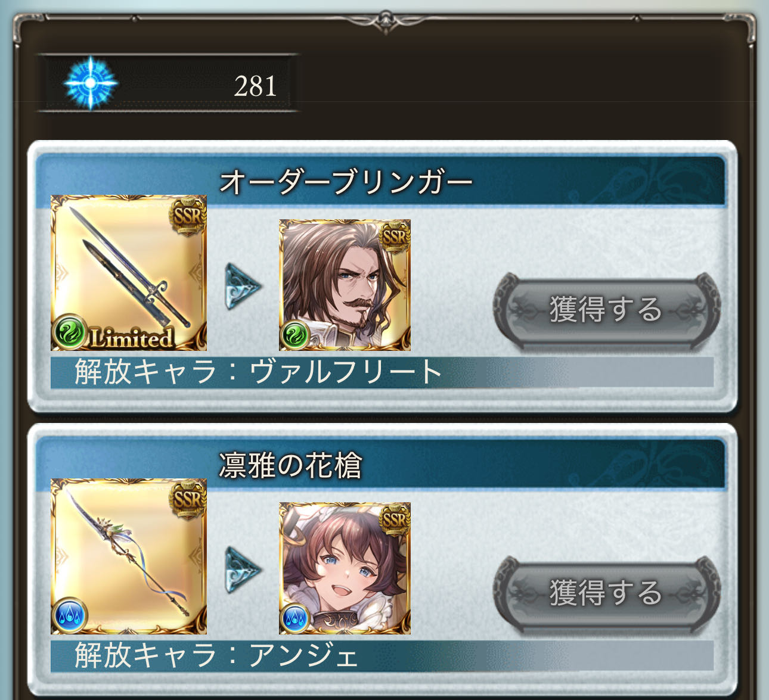Click the arrow between spear and アンジェ
This screenshot has height=700, width=769.
pyautogui.click(x=243, y=570)
